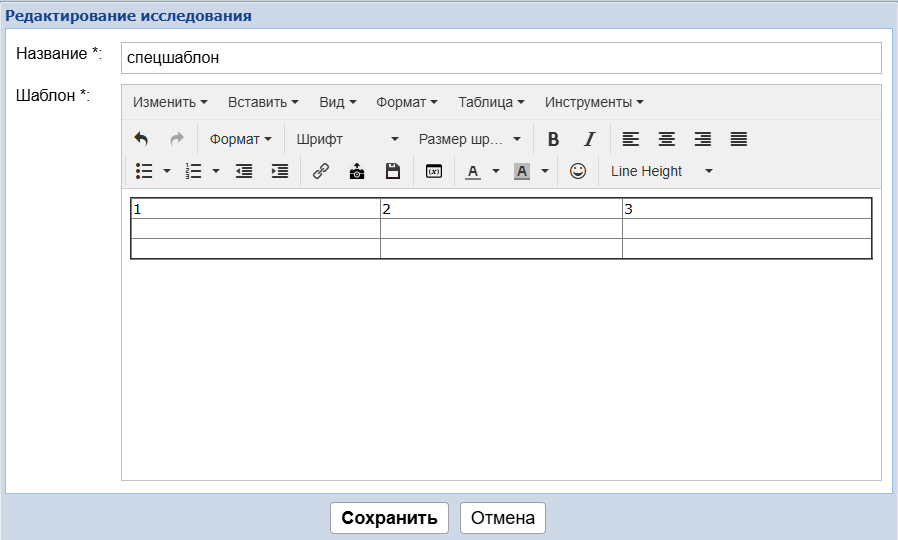Open the Line Height dropdown

click(x=661, y=171)
